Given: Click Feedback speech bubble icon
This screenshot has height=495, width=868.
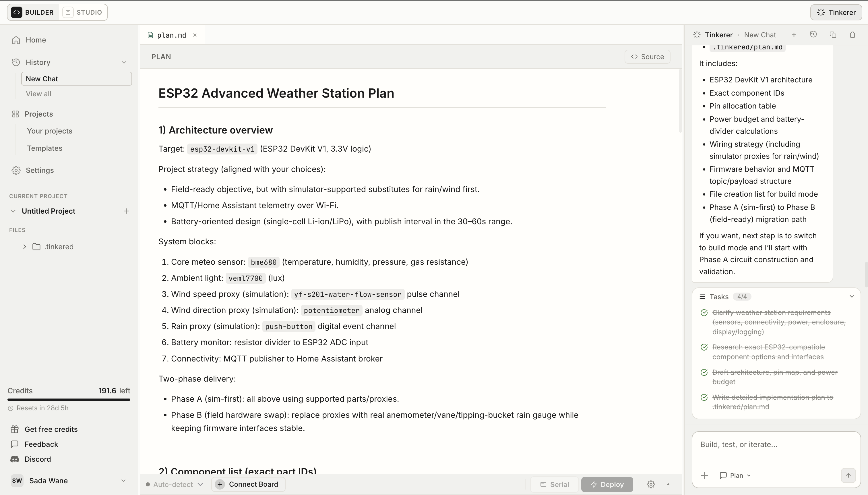Looking at the screenshot, I should [15, 444].
